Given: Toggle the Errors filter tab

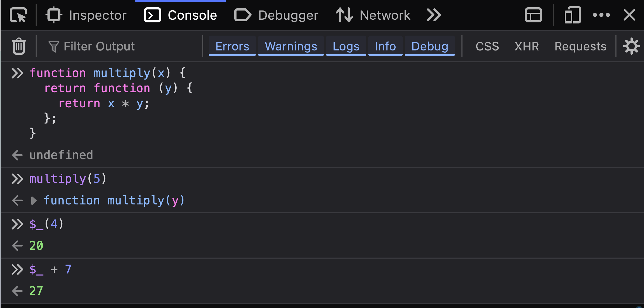Looking at the screenshot, I should pyautogui.click(x=232, y=46).
